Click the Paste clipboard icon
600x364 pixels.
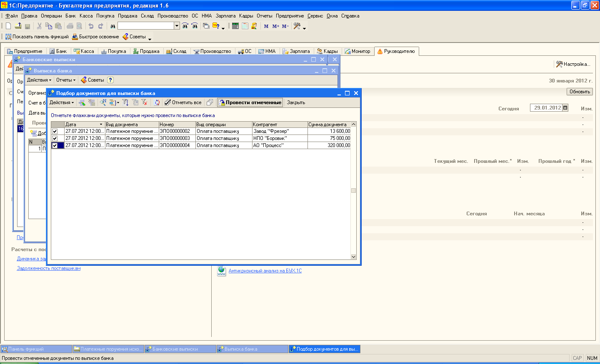click(x=58, y=26)
